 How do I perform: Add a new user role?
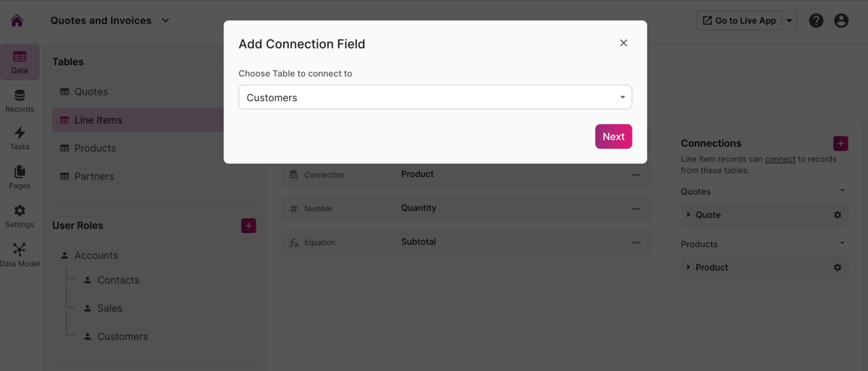pyautogui.click(x=249, y=226)
